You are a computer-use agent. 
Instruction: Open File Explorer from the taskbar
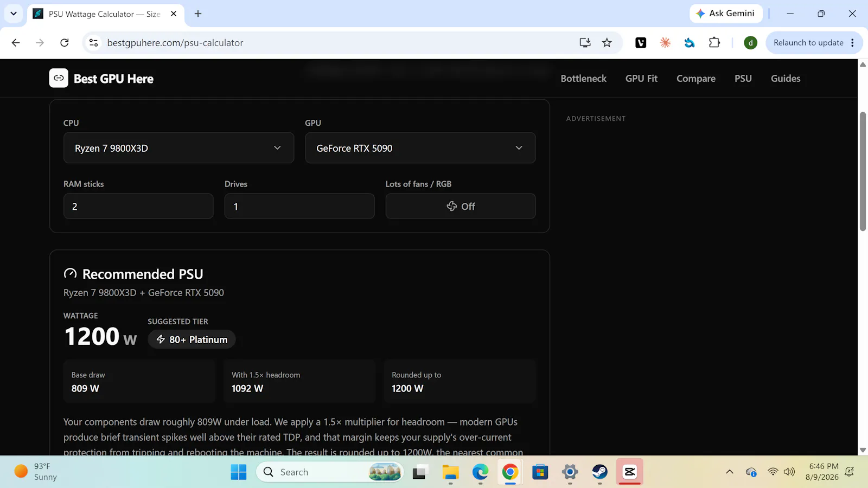(x=450, y=472)
